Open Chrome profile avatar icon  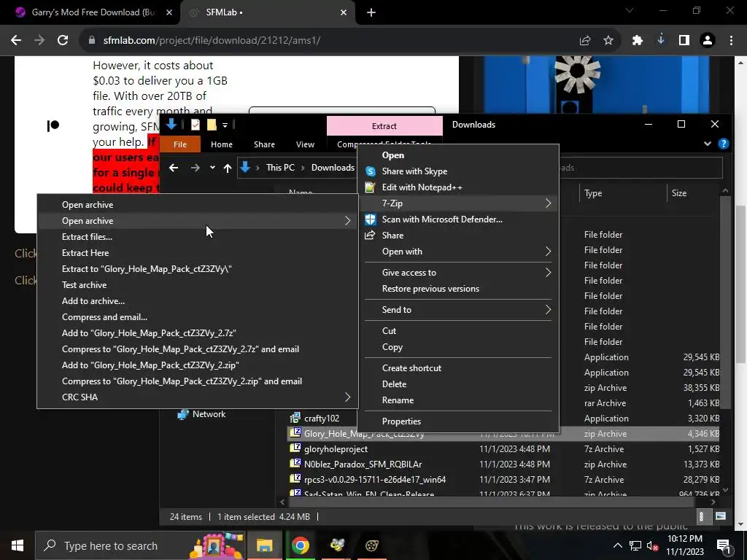click(708, 41)
